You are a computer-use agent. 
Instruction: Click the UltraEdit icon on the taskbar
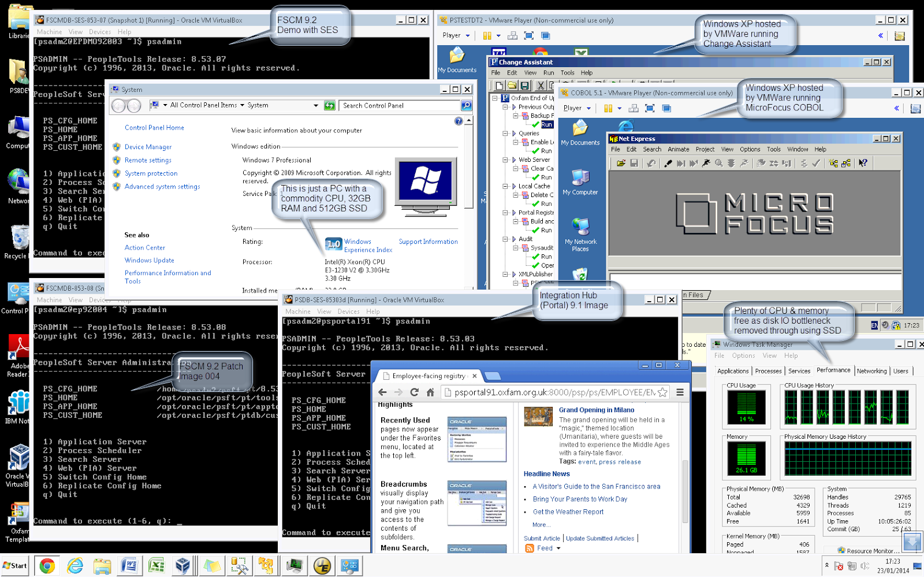[322, 566]
